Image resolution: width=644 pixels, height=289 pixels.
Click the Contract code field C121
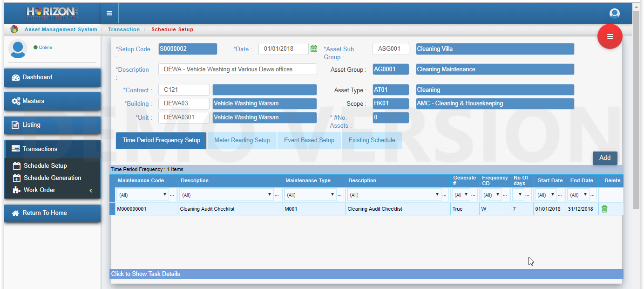[184, 90]
